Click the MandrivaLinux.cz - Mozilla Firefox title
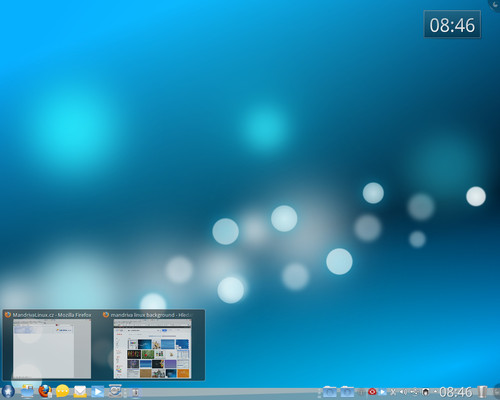 tap(52, 315)
